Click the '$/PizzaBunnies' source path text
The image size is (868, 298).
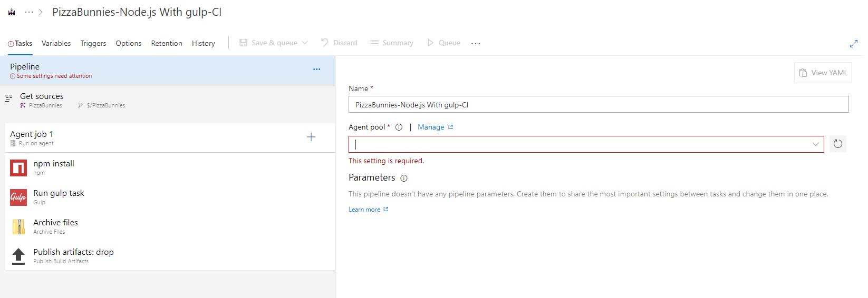click(x=106, y=105)
